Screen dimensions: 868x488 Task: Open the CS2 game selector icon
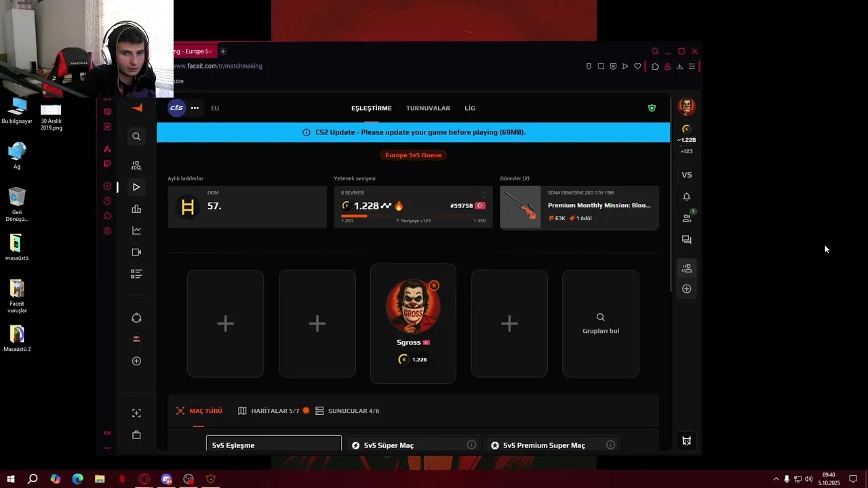point(176,108)
